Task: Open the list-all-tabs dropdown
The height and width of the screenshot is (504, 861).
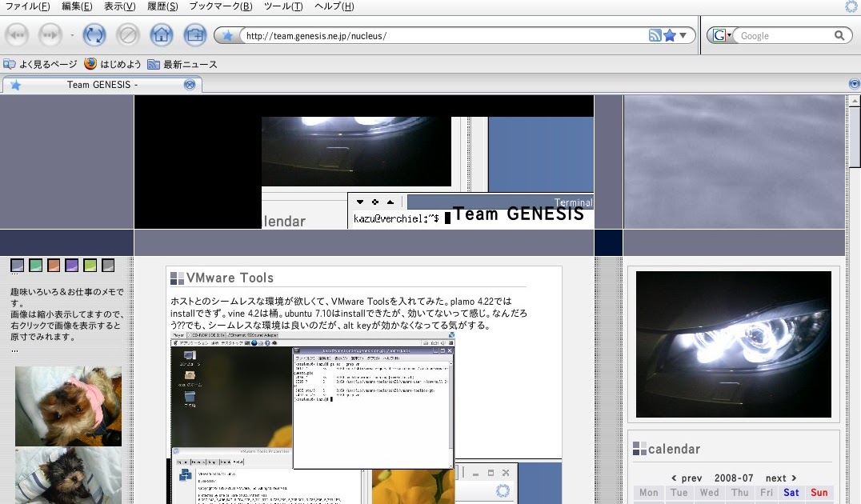Action: click(x=854, y=84)
